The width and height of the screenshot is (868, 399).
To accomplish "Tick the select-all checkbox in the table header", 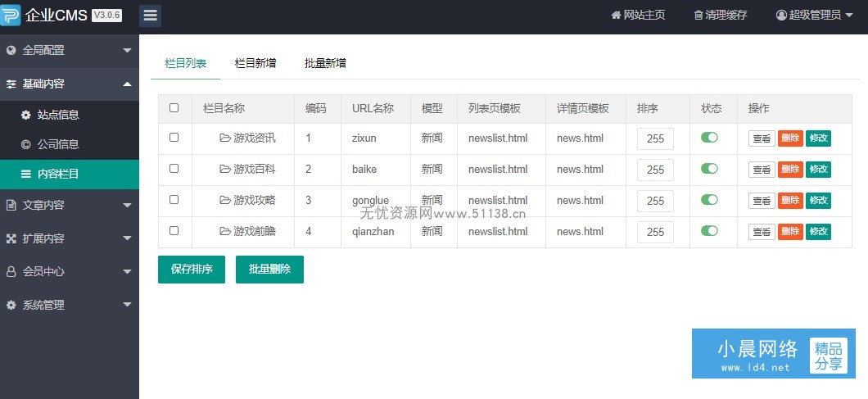I will (174, 107).
